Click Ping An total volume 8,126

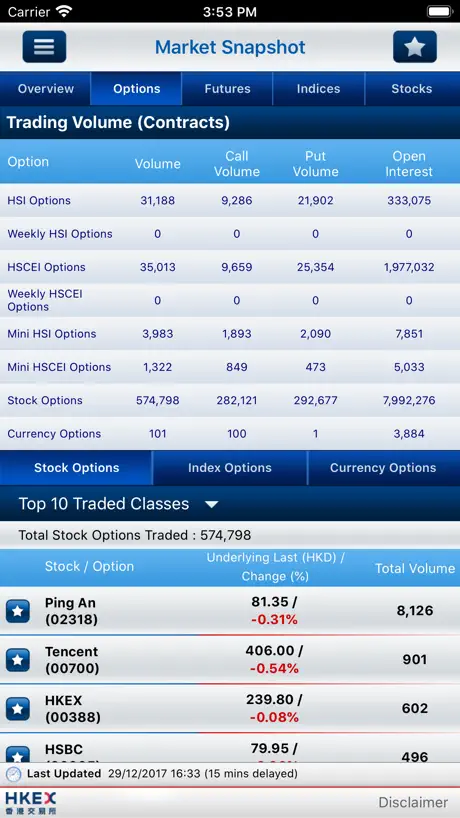(415, 611)
